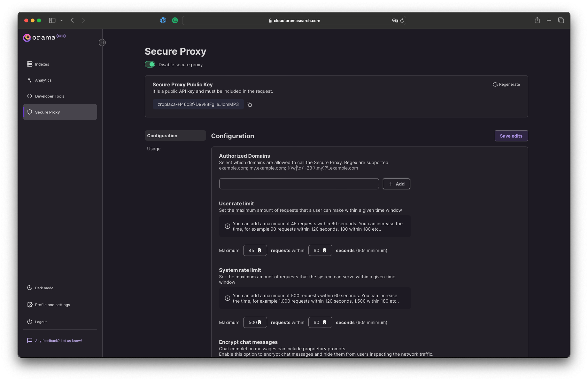Open a new browser tab
Image resolution: width=588 pixels, height=381 pixels.
(x=549, y=20)
